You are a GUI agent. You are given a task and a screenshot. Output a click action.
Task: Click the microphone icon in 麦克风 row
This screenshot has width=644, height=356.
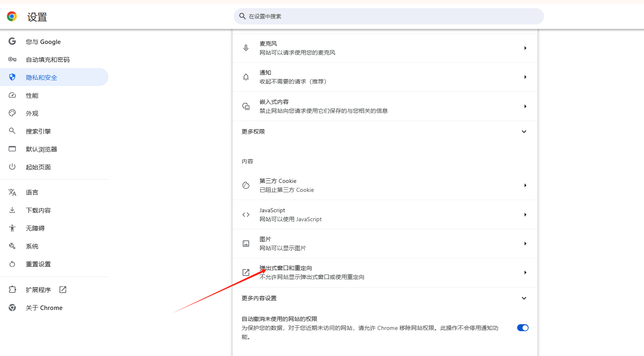point(246,48)
